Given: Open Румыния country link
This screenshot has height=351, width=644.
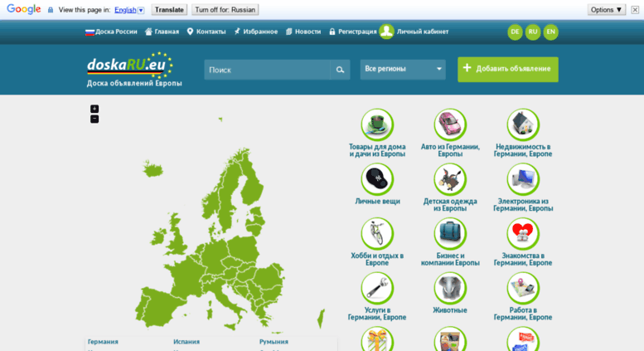Looking at the screenshot, I should point(274,342).
